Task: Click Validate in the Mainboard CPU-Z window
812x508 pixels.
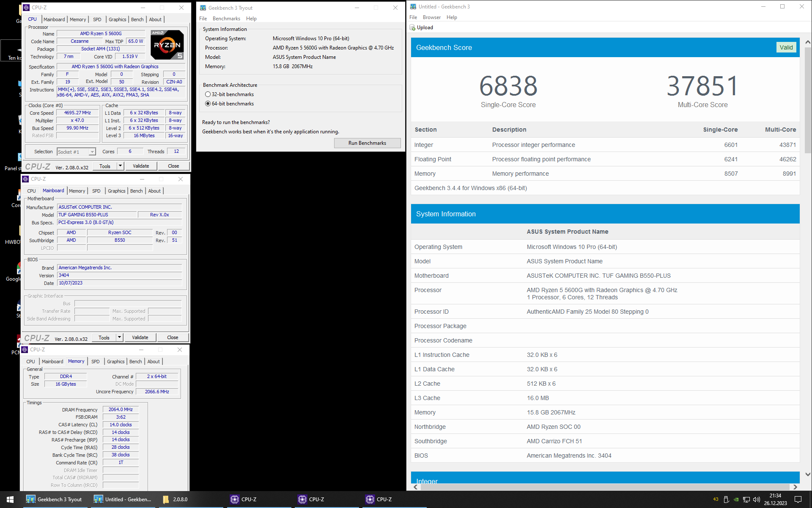Action: click(140, 337)
